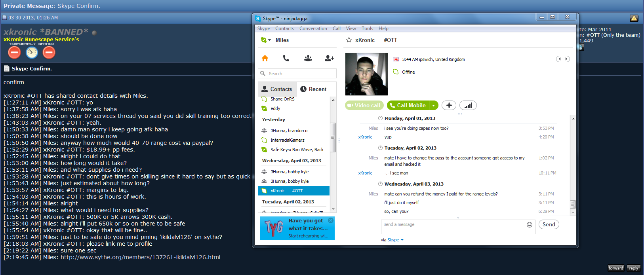Click the TyG advertisement banner text
The image size is (644, 275).
308,228
